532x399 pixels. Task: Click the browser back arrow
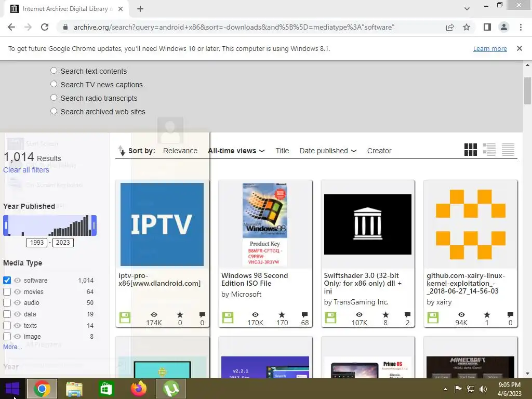click(x=11, y=27)
